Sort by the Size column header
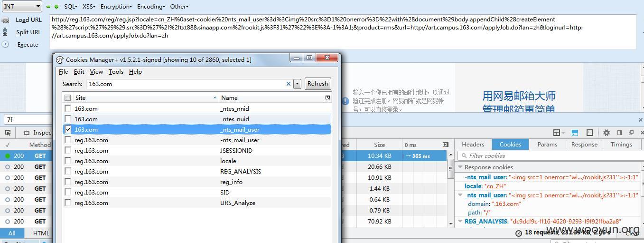The width and height of the screenshot is (644, 243). coord(379,145)
